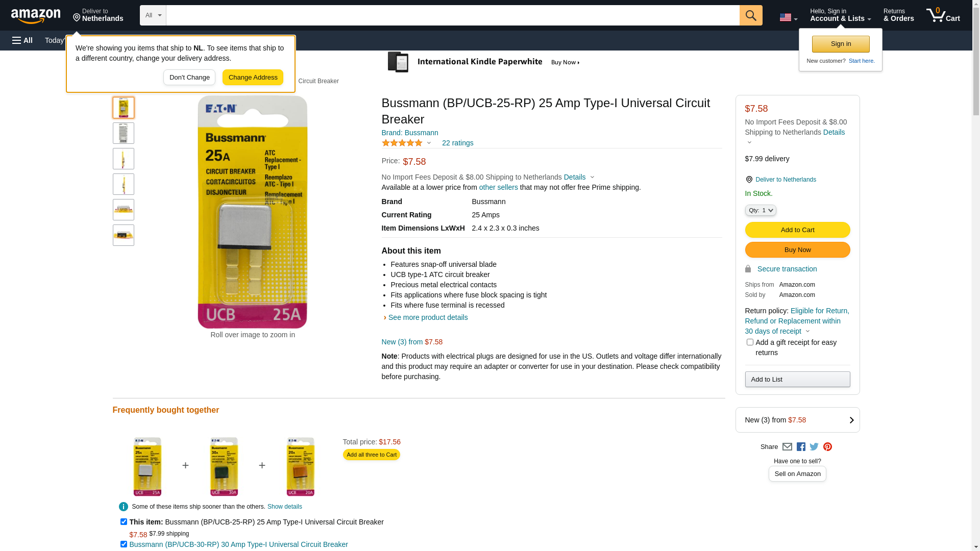Screen dimensions: 980x551
Task: Select the second product thumbnail image
Action: point(124,133)
